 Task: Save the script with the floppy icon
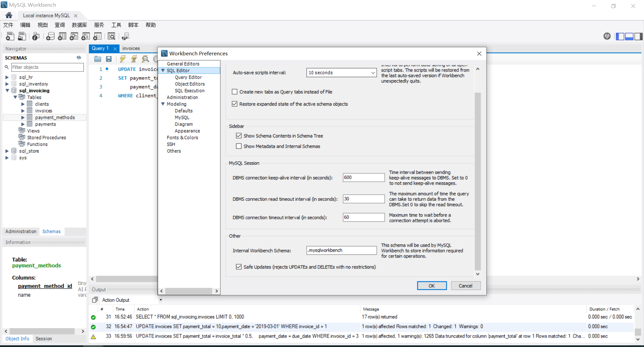coord(109,59)
